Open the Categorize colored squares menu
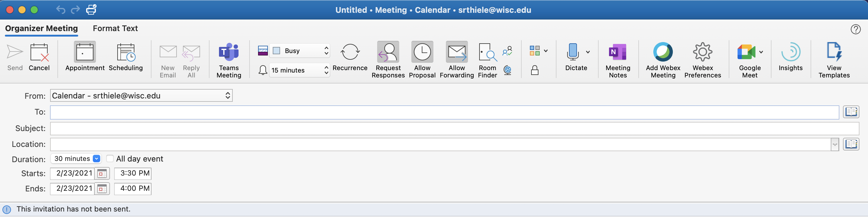868x217 pixels. (x=538, y=51)
